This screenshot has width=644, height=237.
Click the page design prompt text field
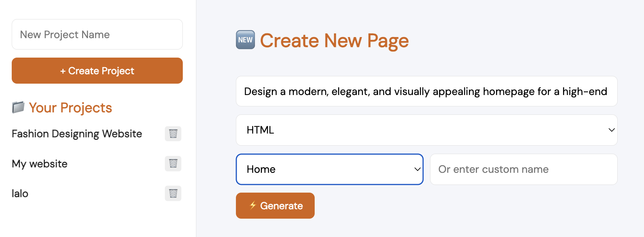pos(426,91)
